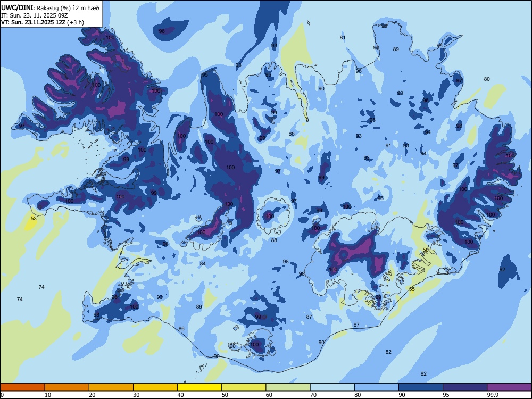Click the humidity value 53 on the map
The image size is (532, 399).
[x=34, y=218]
